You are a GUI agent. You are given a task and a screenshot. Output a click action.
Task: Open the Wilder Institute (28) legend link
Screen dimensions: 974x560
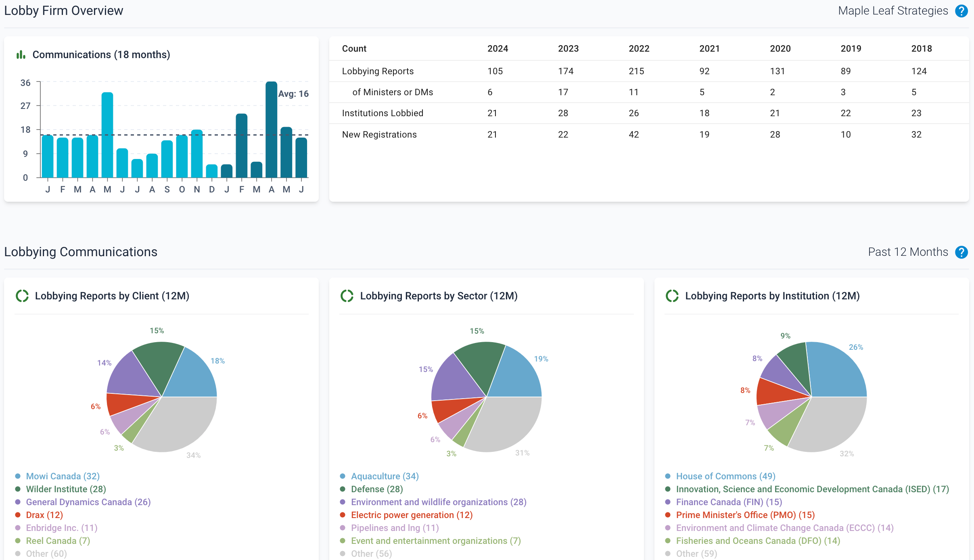66,489
